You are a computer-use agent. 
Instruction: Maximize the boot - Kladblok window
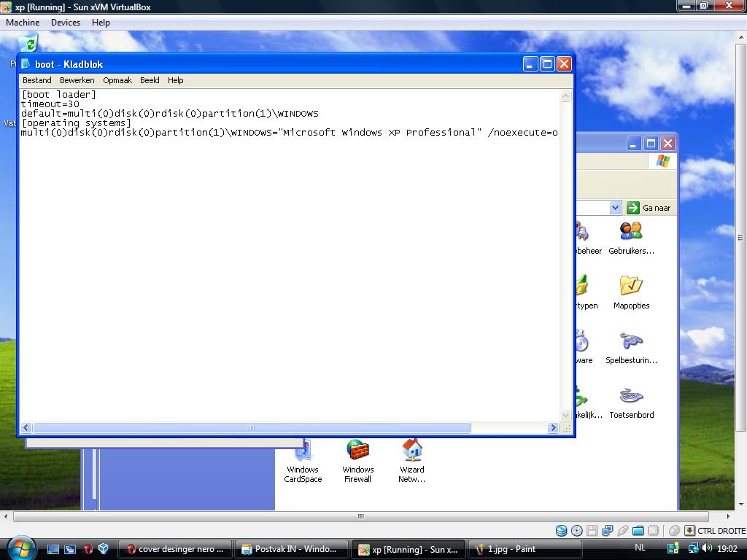(547, 64)
